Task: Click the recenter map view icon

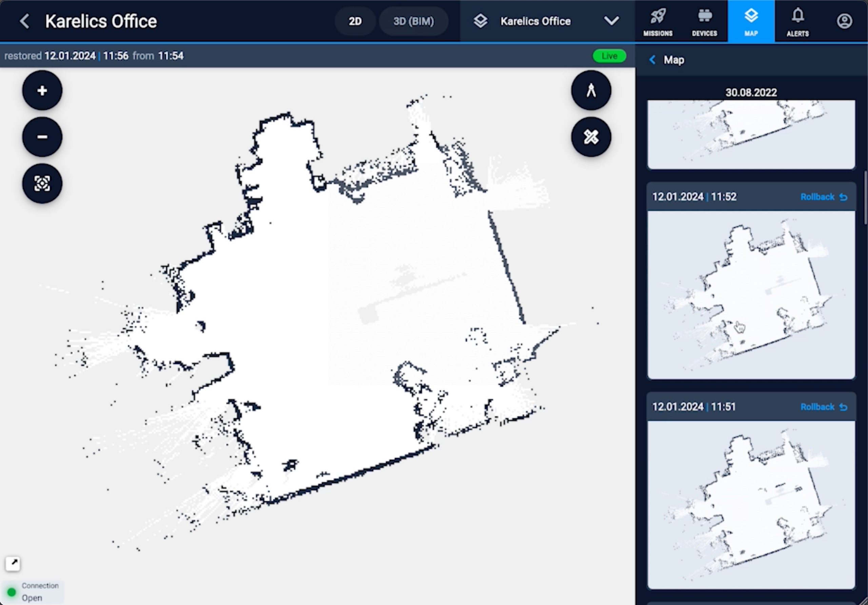Action: click(42, 183)
